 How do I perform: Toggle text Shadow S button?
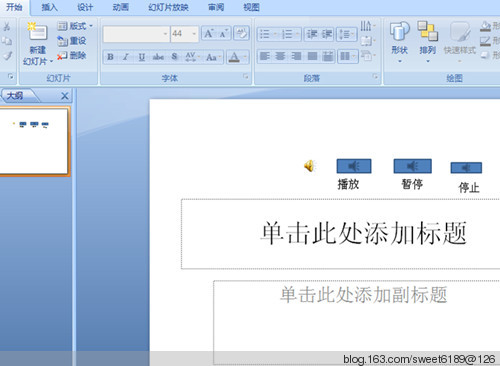tap(174, 57)
